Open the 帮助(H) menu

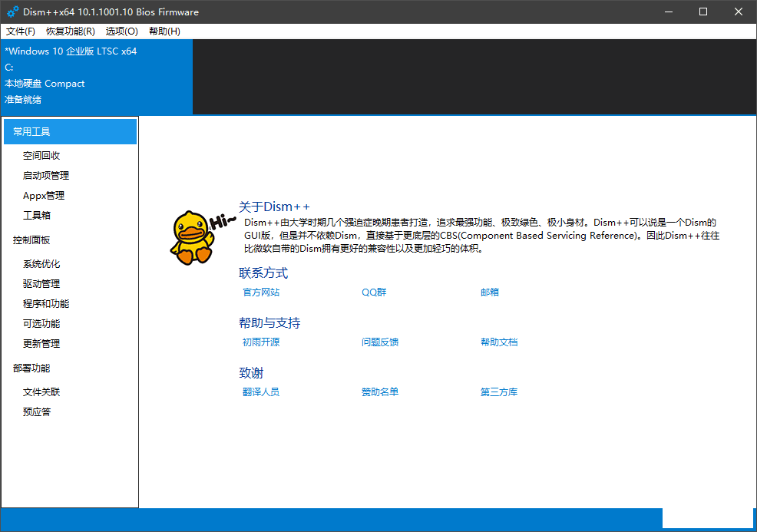pyautogui.click(x=164, y=31)
